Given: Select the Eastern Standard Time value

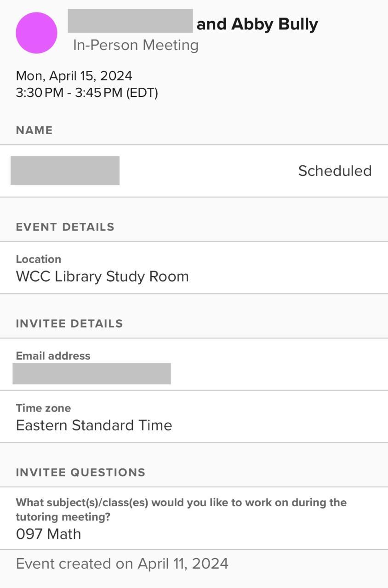Looking at the screenshot, I should point(94,425).
